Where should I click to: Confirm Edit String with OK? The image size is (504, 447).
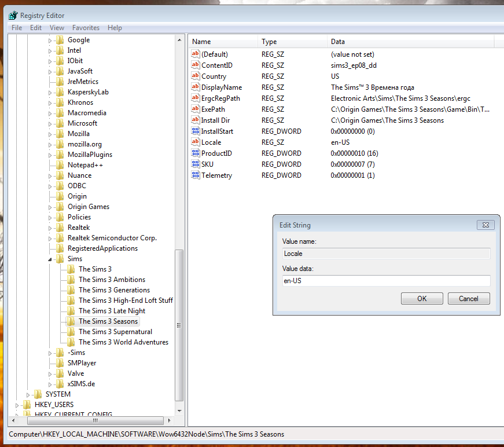coord(422,298)
